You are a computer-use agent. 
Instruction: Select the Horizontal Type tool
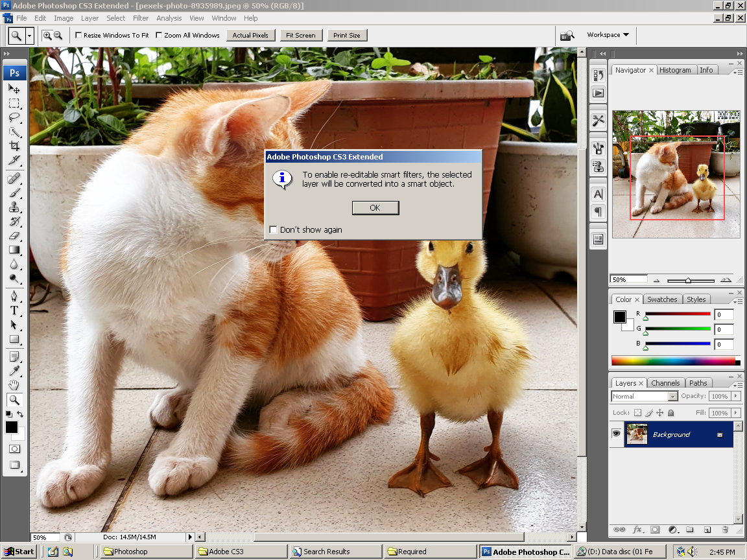point(14,310)
